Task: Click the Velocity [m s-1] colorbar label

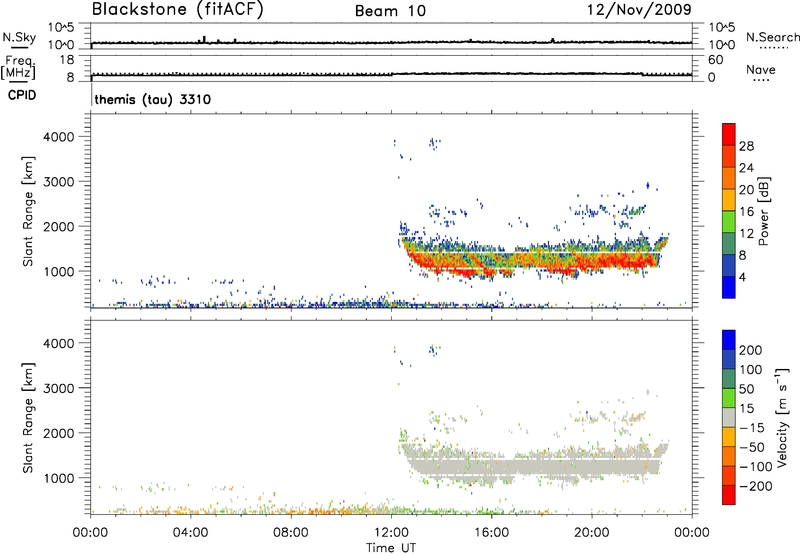Action: [x=783, y=417]
